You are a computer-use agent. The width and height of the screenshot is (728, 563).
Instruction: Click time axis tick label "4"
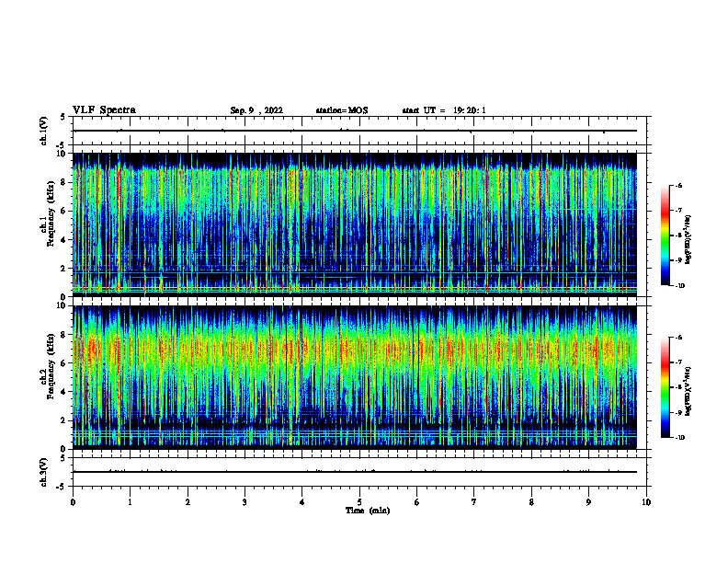tap(302, 502)
